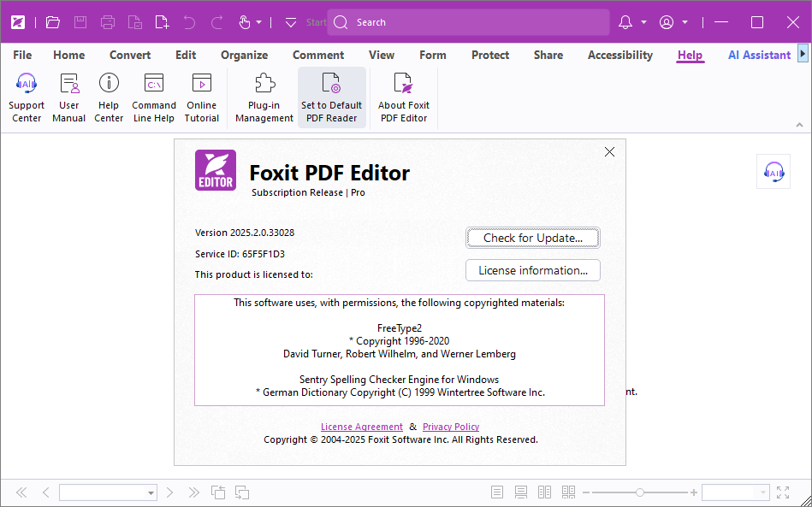Go to the previous page
The image size is (812, 507).
[45, 492]
